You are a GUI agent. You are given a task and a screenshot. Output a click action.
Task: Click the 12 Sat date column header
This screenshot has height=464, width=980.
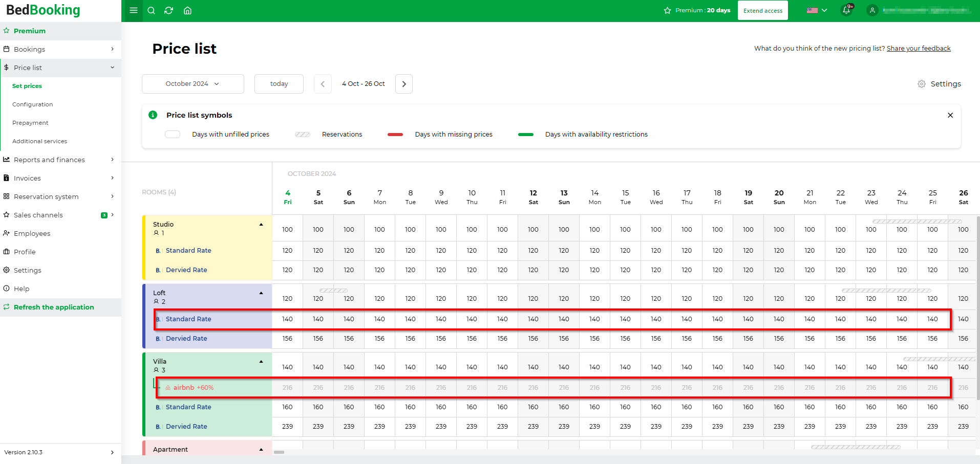[533, 197]
